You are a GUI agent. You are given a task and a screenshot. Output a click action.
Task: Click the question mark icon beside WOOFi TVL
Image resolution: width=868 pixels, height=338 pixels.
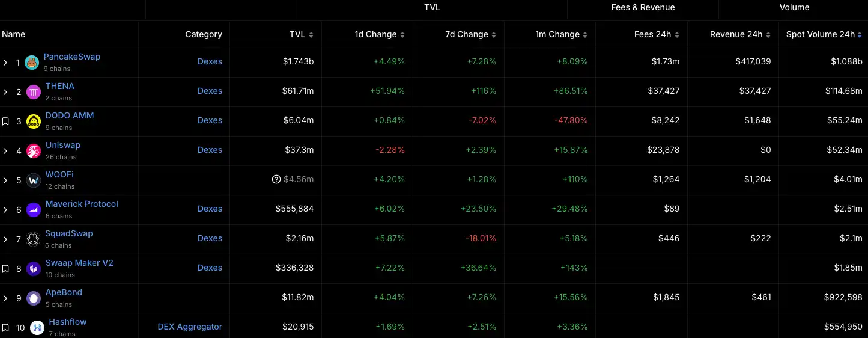point(276,179)
